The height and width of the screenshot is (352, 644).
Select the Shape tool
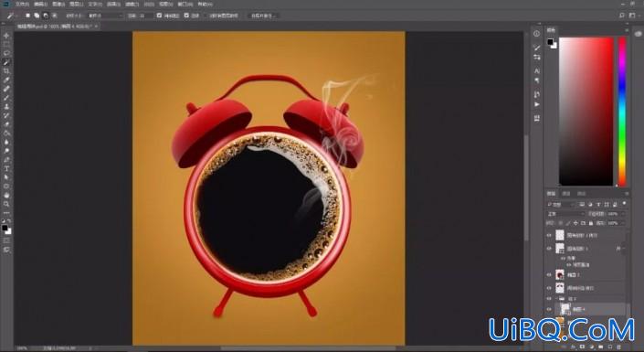(x=6, y=187)
